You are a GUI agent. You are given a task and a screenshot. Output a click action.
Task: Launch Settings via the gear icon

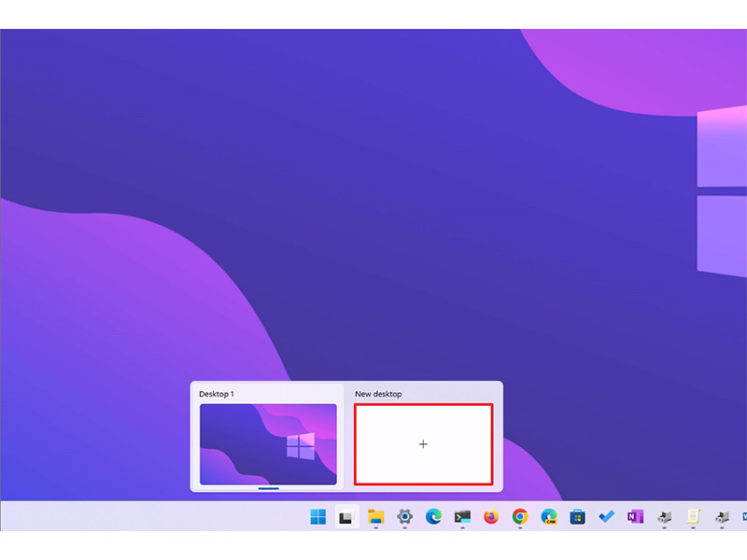405,516
